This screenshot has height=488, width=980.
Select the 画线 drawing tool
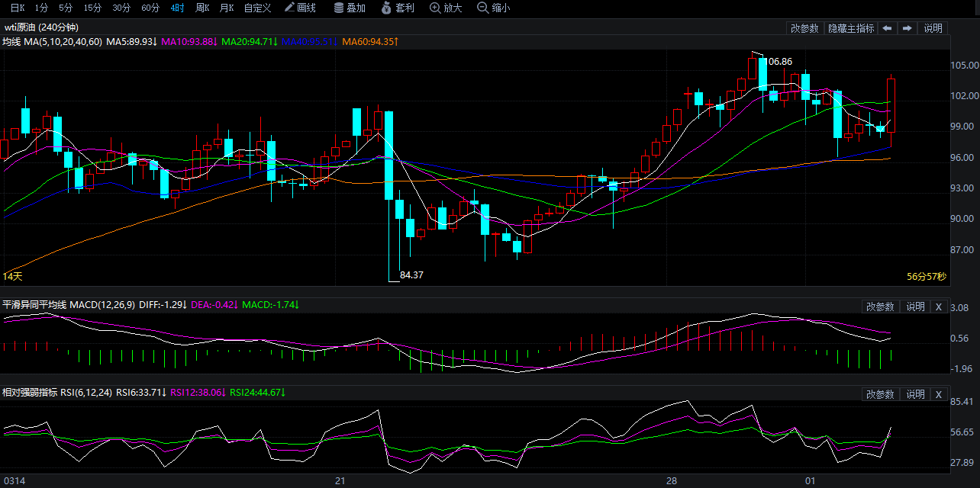click(300, 8)
